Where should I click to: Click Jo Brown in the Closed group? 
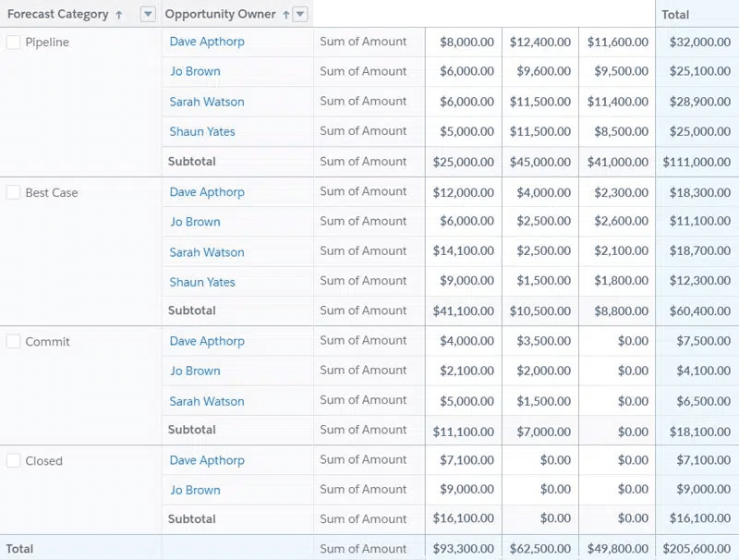tap(195, 490)
